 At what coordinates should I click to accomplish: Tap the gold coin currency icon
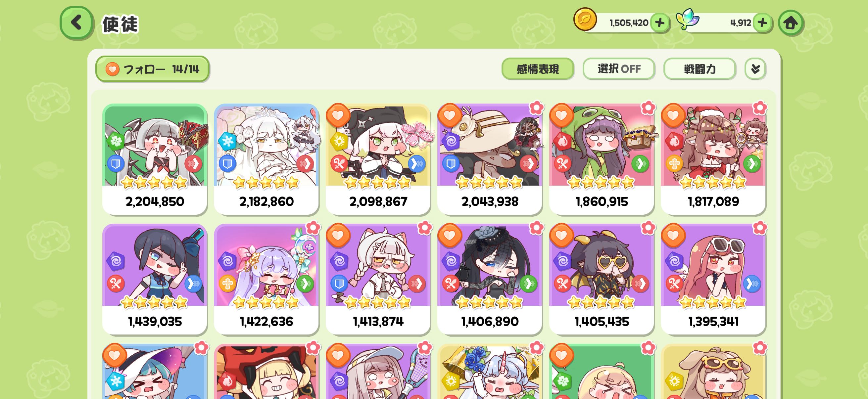(585, 20)
